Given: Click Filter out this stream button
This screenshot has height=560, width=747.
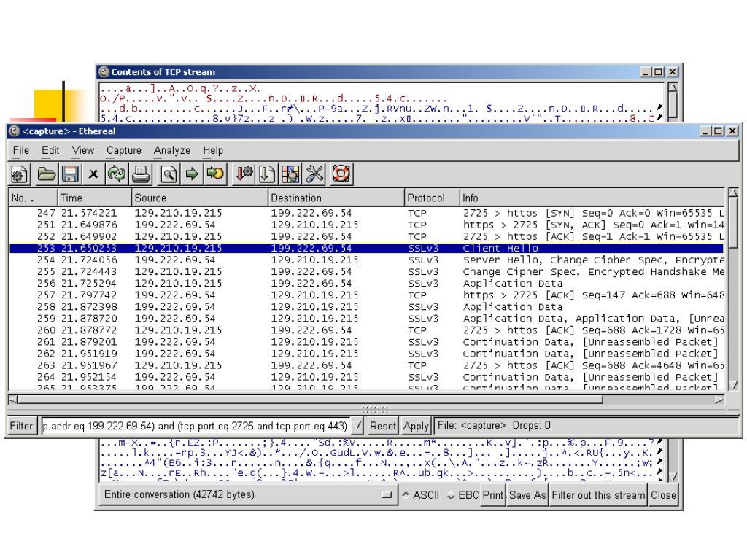Looking at the screenshot, I should pyautogui.click(x=598, y=495).
